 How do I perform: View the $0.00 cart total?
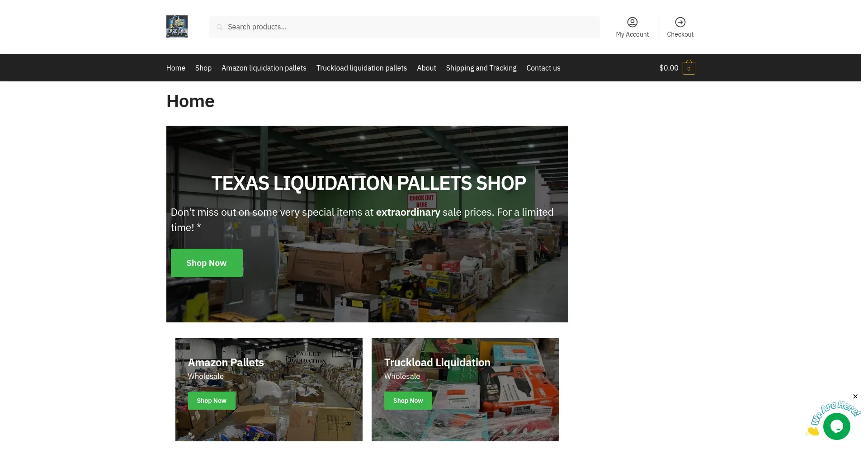(669, 68)
